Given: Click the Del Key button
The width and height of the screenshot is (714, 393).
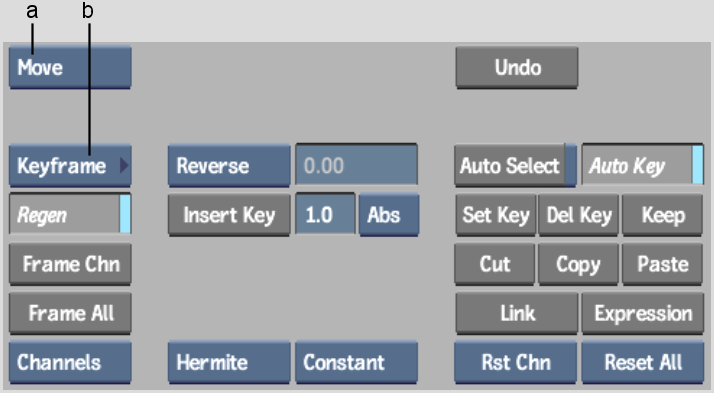Looking at the screenshot, I should (578, 215).
